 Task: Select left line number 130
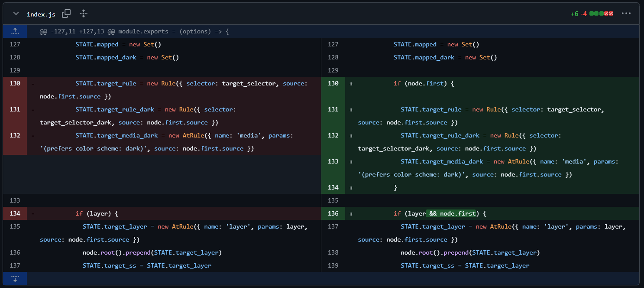pyautogui.click(x=15, y=83)
